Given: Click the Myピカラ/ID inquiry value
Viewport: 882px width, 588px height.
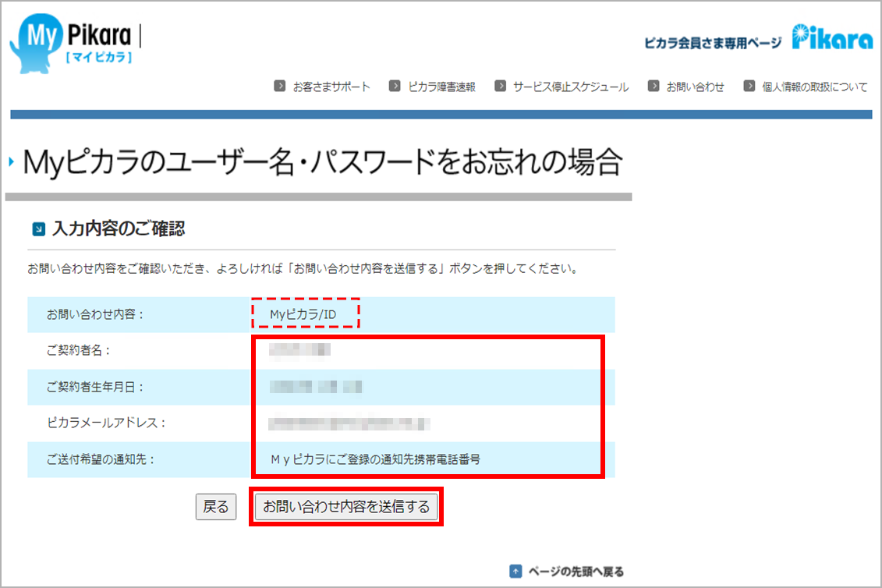Looking at the screenshot, I should point(303,314).
